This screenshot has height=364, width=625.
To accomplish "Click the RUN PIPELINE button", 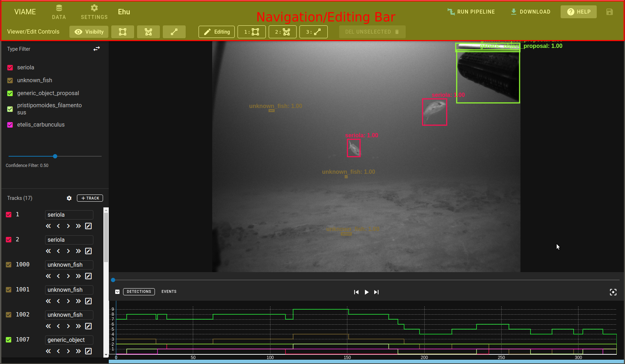I will coord(471,12).
